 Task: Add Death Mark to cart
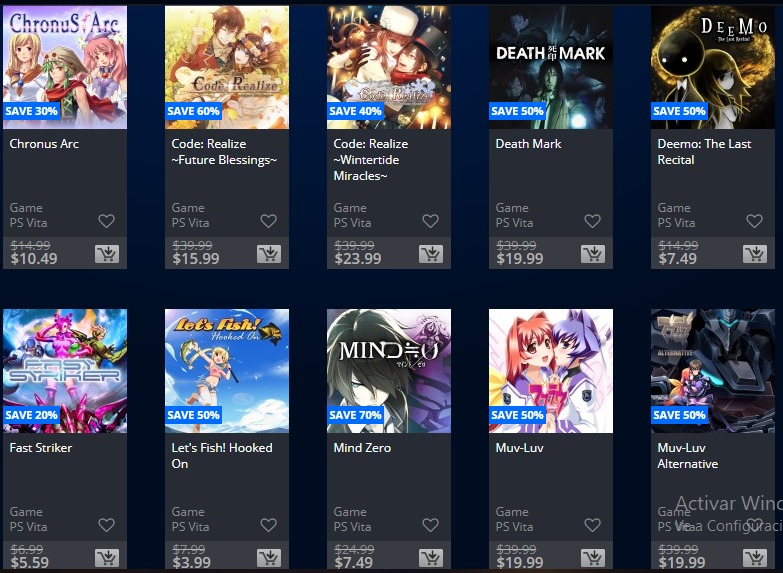click(x=593, y=254)
